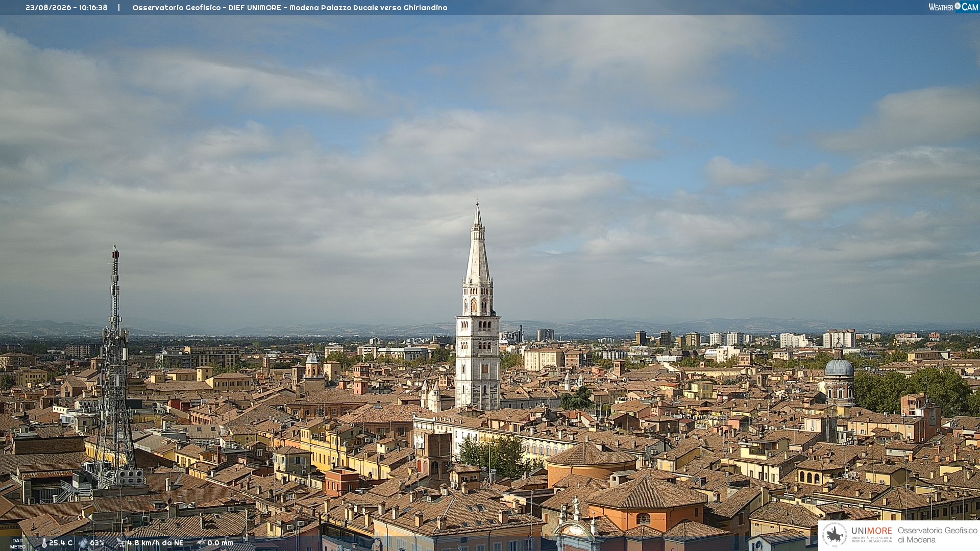Image resolution: width=980 pixels, height=551 pixels.
Task: Click the WeatherCAM logo in top corner
Action: [x=953, y=7]
